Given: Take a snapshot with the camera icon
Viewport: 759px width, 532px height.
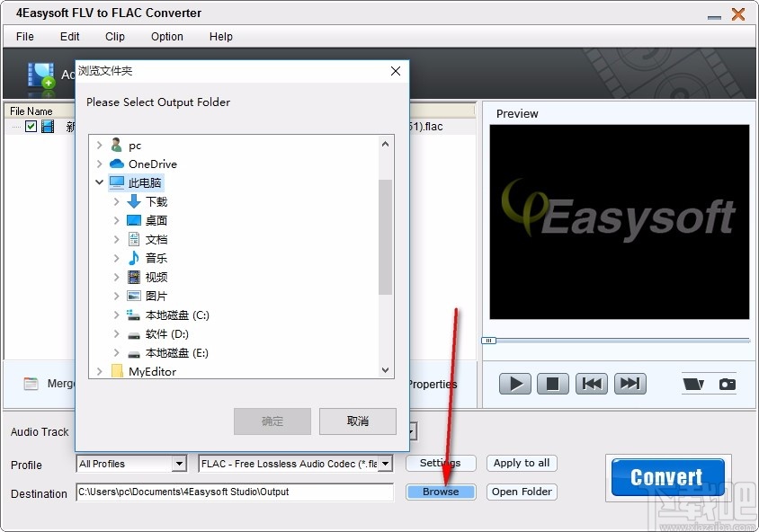Looking at the screenshot, I should point(727,384).
